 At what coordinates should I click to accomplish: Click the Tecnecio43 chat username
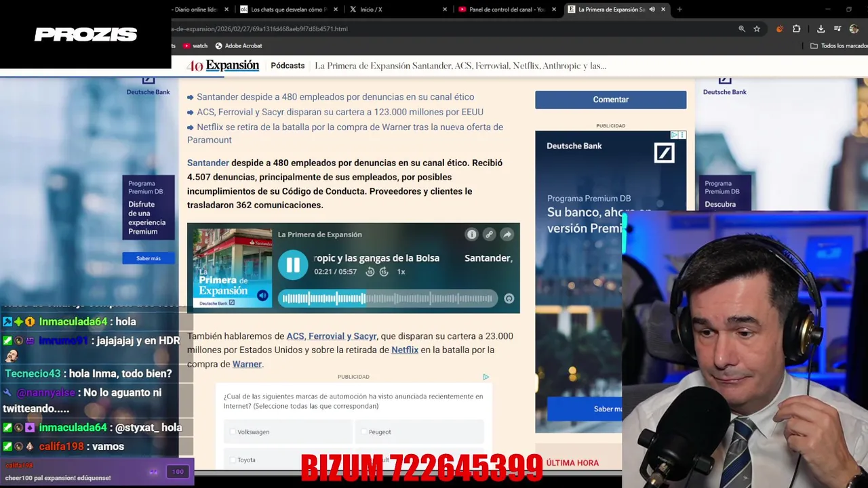(x=33, y=373)
